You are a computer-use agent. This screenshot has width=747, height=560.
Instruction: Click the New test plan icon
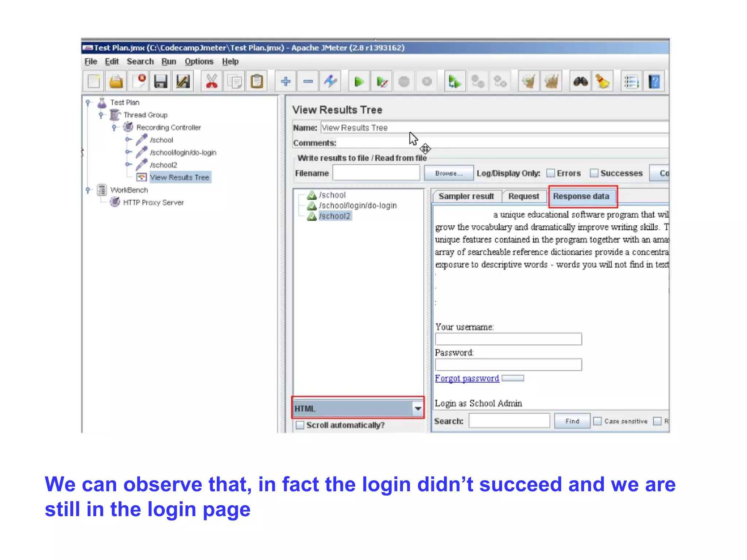[94, 81]
